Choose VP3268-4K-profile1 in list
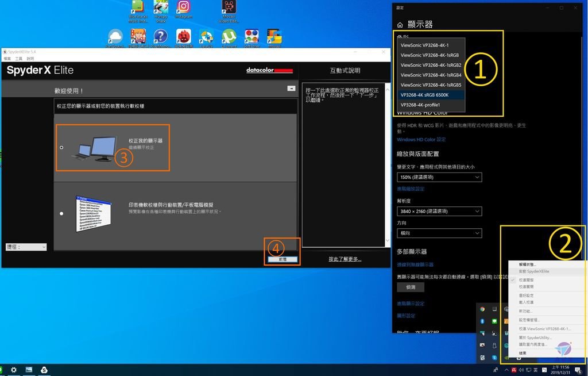 pyautogui.click(x=431, y=105)
